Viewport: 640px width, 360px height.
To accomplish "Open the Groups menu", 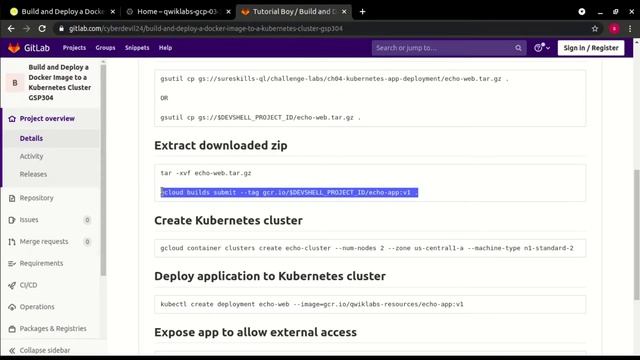I will (105, 48).
